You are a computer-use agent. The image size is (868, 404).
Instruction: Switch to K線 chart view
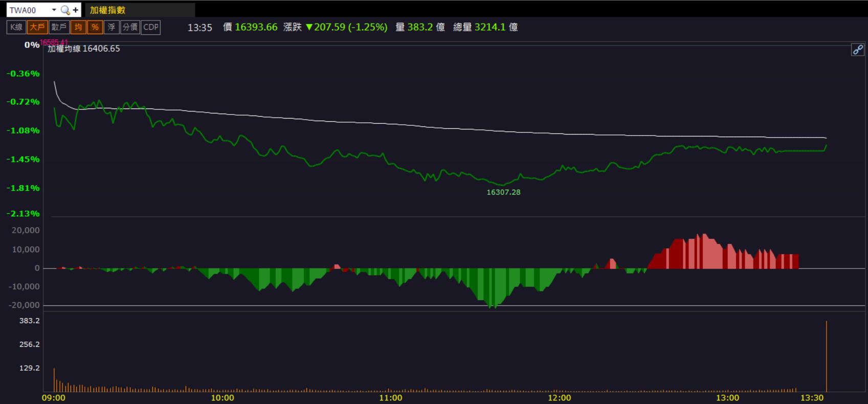pos(16,27)
